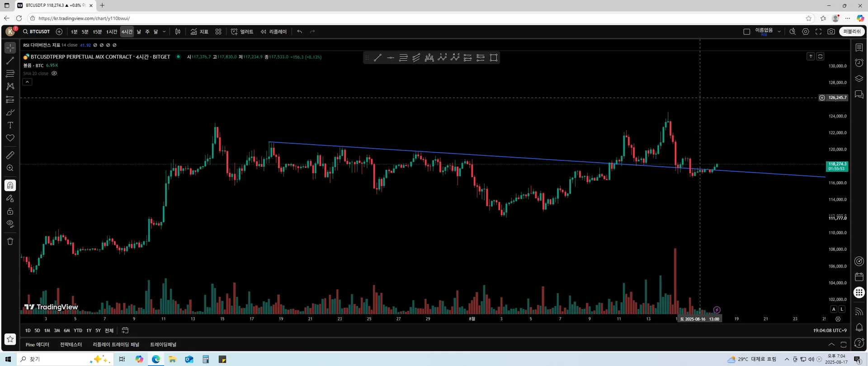The image size is (868, 366).
Task: Open the chart patterns tool in left sidebar
Action: pos(10,86)
